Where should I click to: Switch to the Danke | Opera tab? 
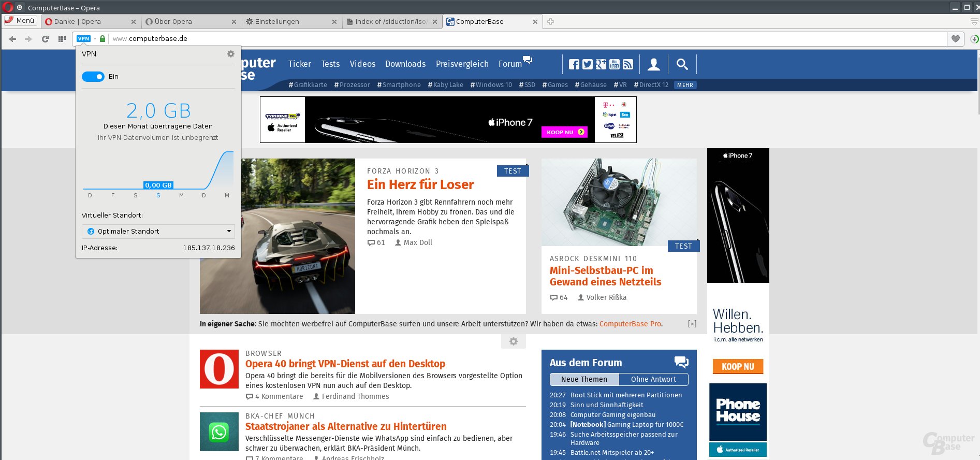91,22
